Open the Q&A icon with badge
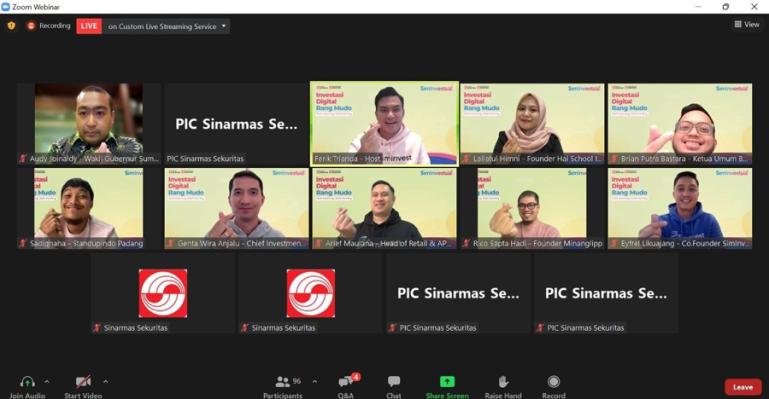Viewport: 769px width, 399px height. 346,381
